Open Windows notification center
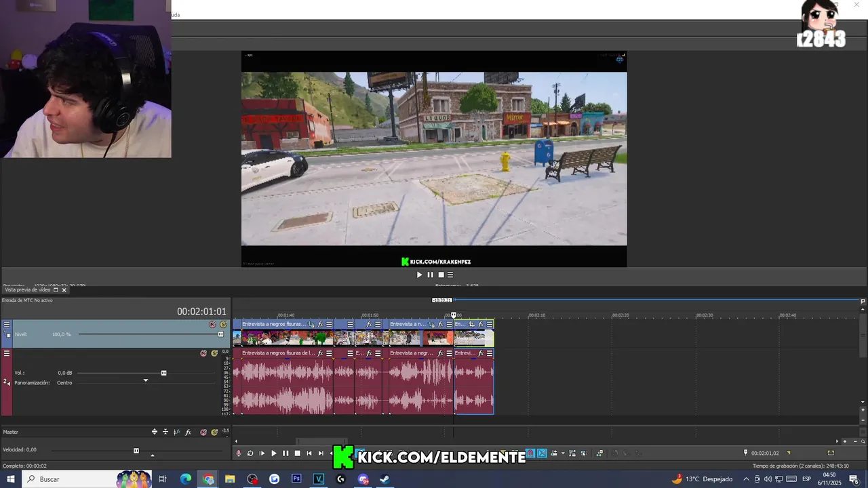The height and width of the screenshot is (488, 868). click(854, 479)
